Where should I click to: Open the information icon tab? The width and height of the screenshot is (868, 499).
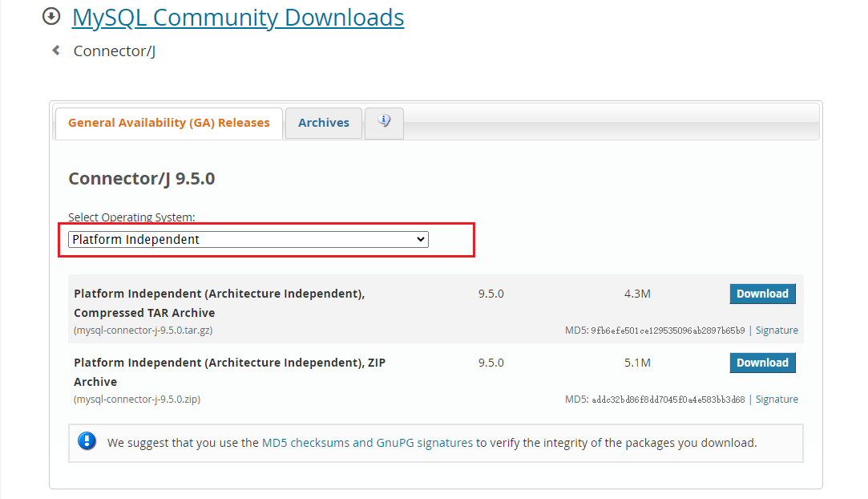(x=384, y=123)
